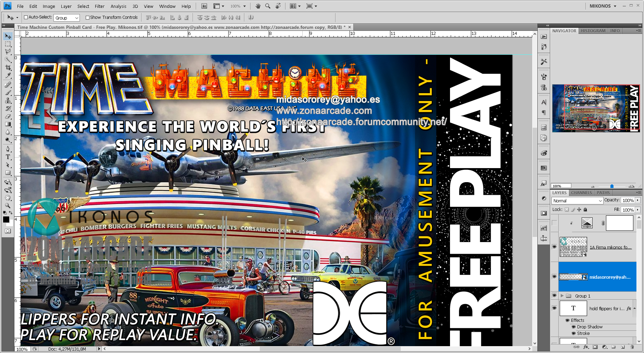Toggle Drop Shadow effect visibility
The height and width of the screenshot is (353, 644).
pos(573,327)
